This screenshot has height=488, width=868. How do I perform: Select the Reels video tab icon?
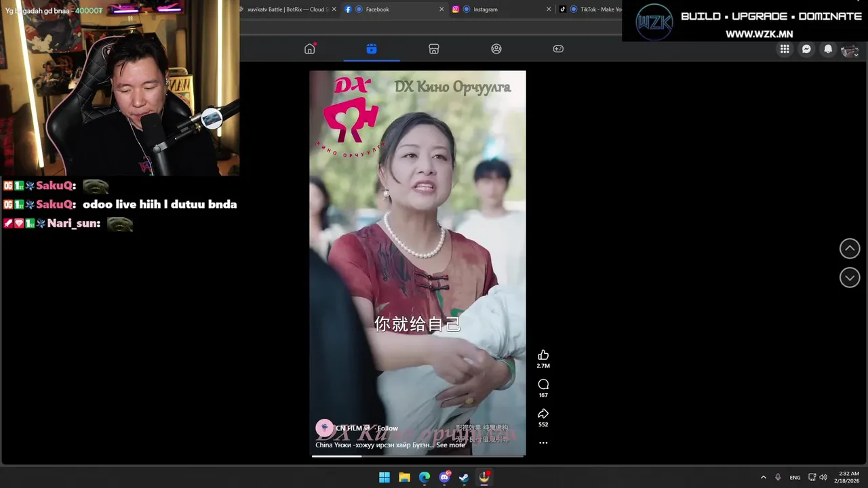372,49
